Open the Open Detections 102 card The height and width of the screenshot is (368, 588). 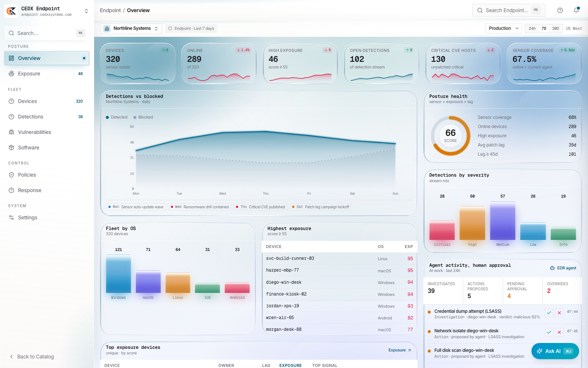[381, 64]
